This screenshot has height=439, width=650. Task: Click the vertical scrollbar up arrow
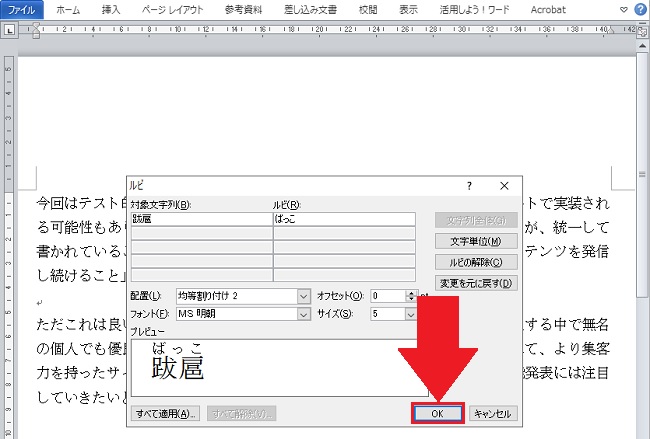[x=643, y=45]
